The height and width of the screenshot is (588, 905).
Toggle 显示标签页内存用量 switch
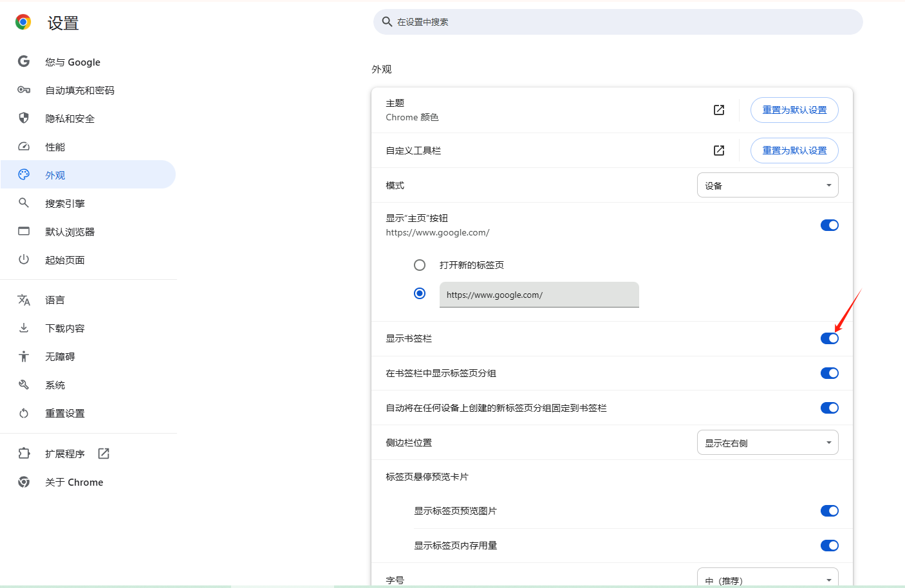pos(830,546)
